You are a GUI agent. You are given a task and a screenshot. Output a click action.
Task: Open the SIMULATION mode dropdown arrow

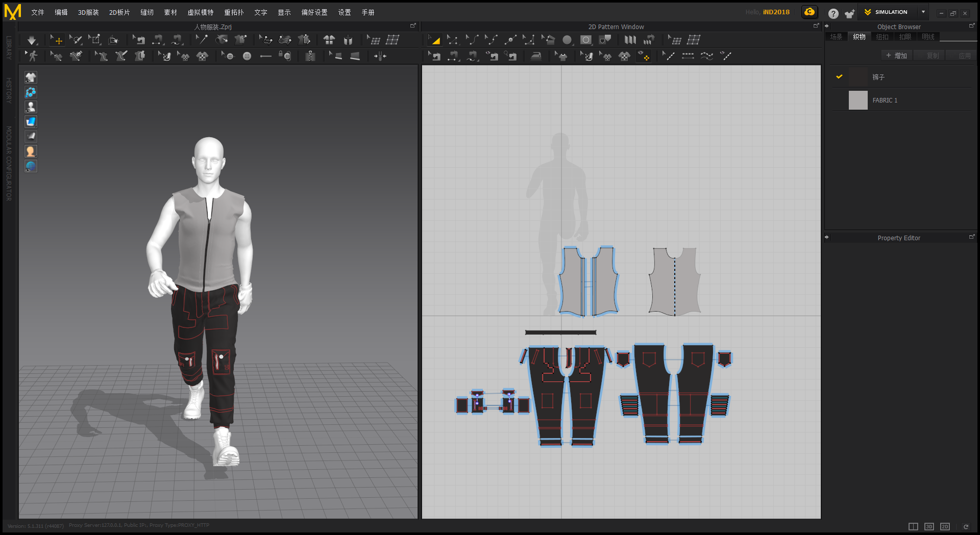click(923, 12)
